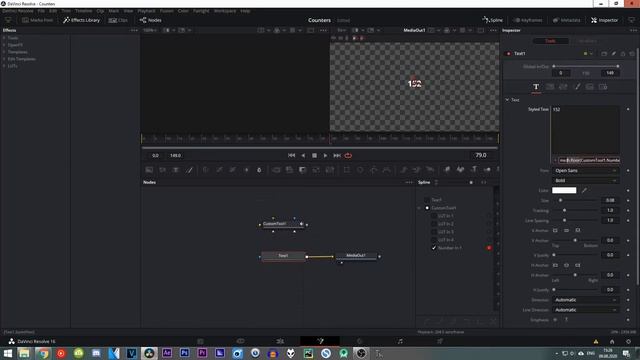Select the CustomTool1 node
Screen dimensions: 640x360
[x=283, y=224]
